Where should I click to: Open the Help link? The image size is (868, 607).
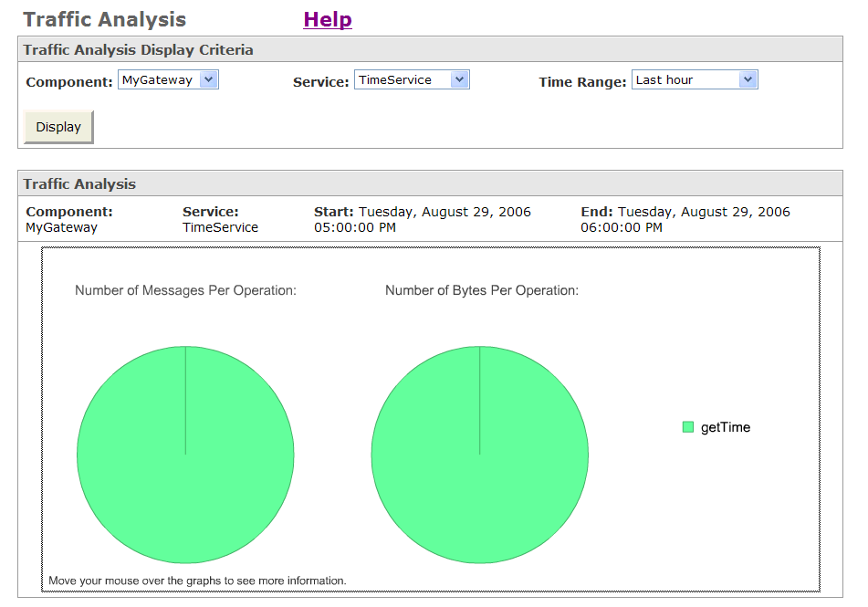(x=327, y=19)
